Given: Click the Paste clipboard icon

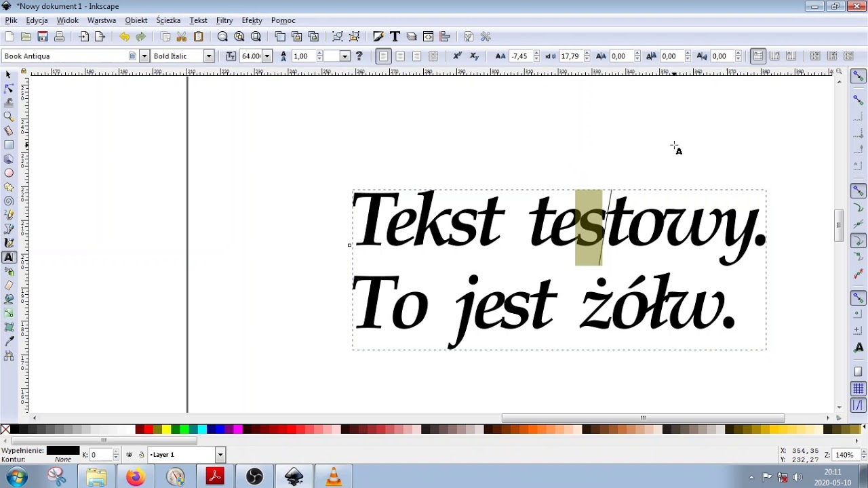Looking at the screenshot, I should [199, 37].
